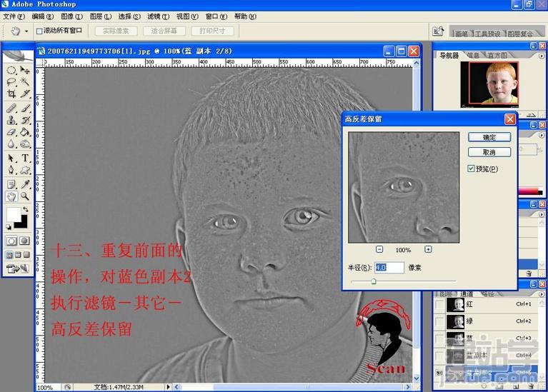Open Hand tool preset picker dropdown
This screenshot has width=548, height=392.
click(26, 31)
